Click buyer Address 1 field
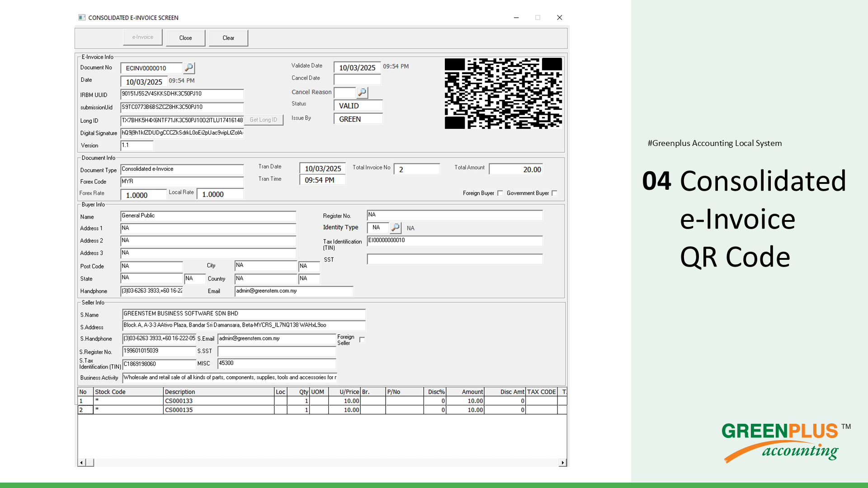This screenshot has width=868, height=488. 208,229
